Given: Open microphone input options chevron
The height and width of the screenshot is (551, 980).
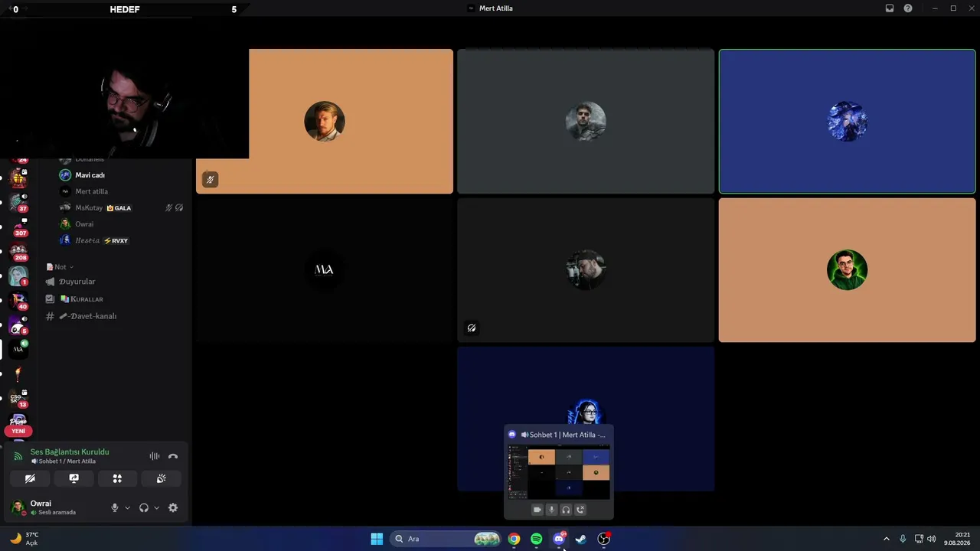Looking at the screenshot, I should [x=127, y=507].
